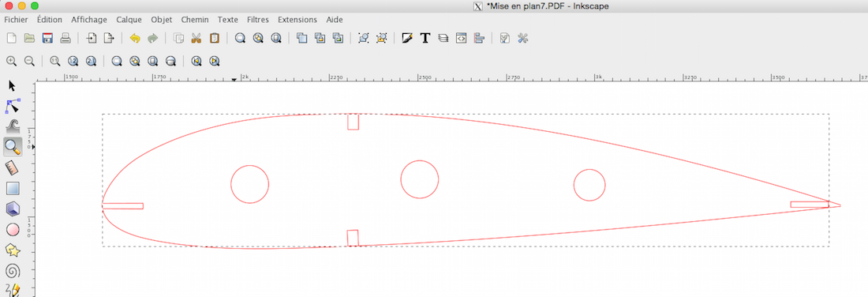Click the middle circle in the airfoil
Screen dimensions: 868x297
click(420, 179)
